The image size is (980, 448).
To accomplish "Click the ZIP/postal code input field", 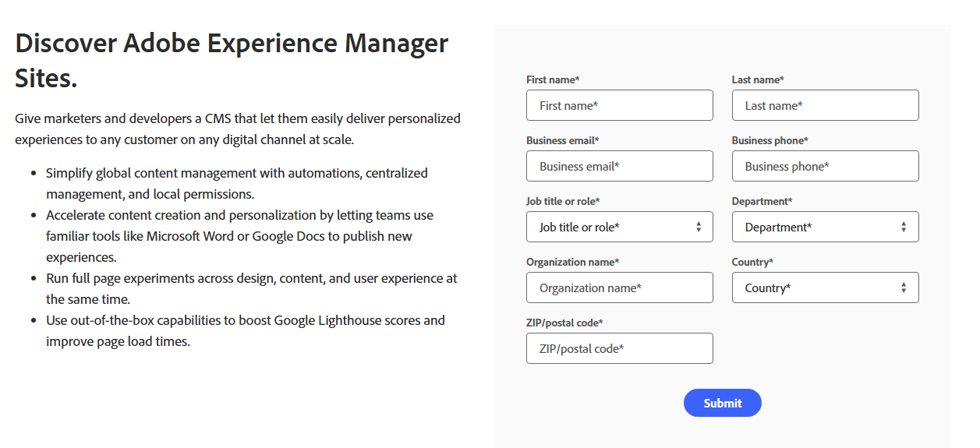I will pyautogui.click(x=620, y=348).
